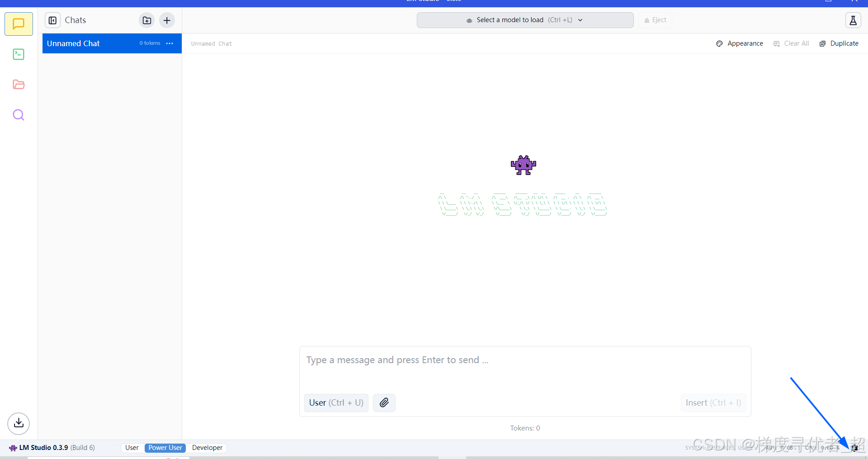Attach a file with the paperclip
Screen dimensions: 868x459
tap(384, 402)
